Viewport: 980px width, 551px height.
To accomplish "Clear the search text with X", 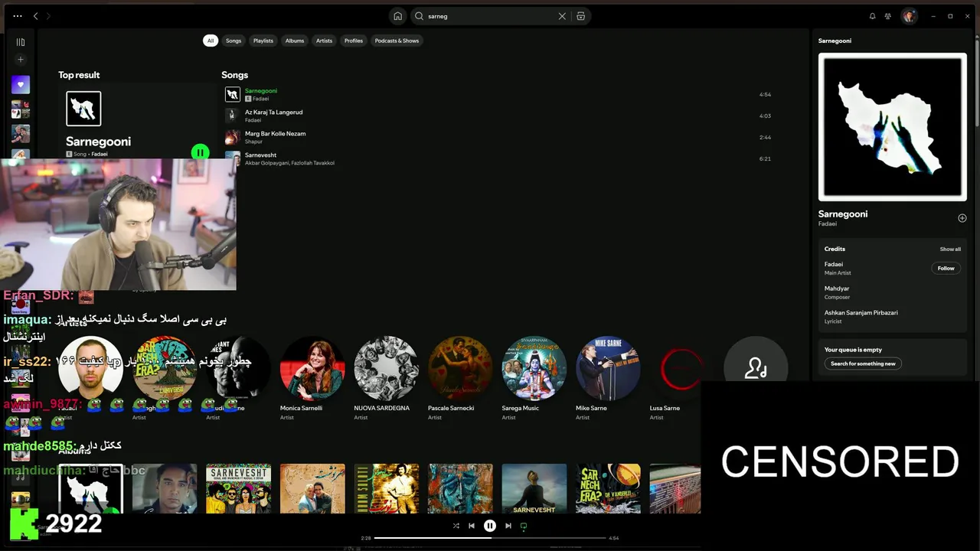I will click(x=562, y=16).
